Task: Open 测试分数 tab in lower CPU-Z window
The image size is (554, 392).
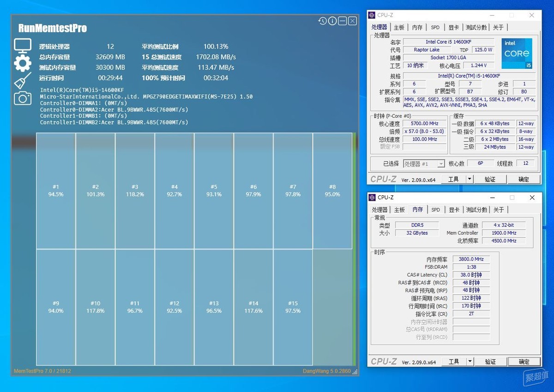Action: 476,210
